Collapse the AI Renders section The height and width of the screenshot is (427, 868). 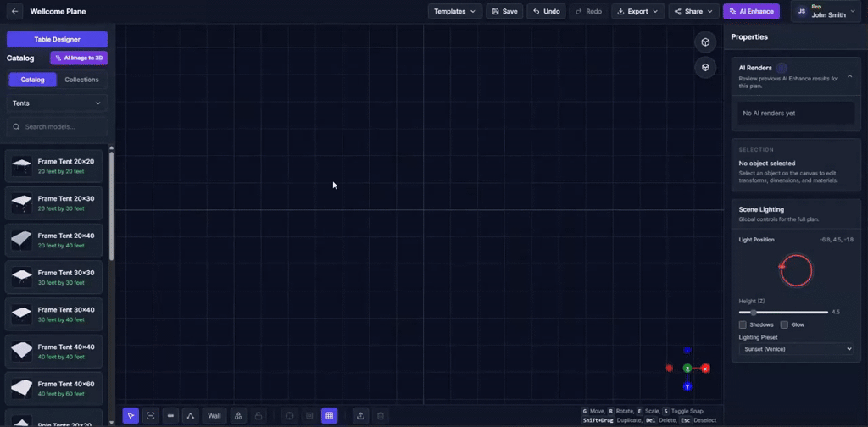coord(849,77)
